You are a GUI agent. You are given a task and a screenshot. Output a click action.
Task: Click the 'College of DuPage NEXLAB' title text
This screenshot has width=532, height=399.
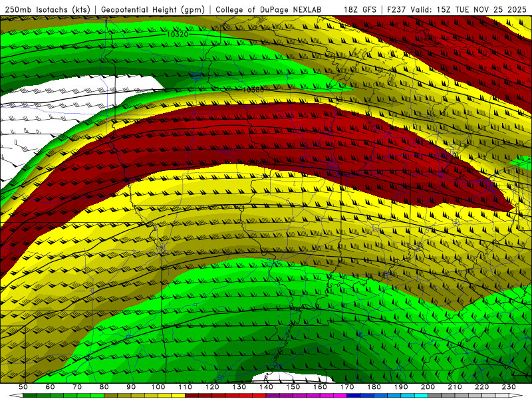(268, 9)
